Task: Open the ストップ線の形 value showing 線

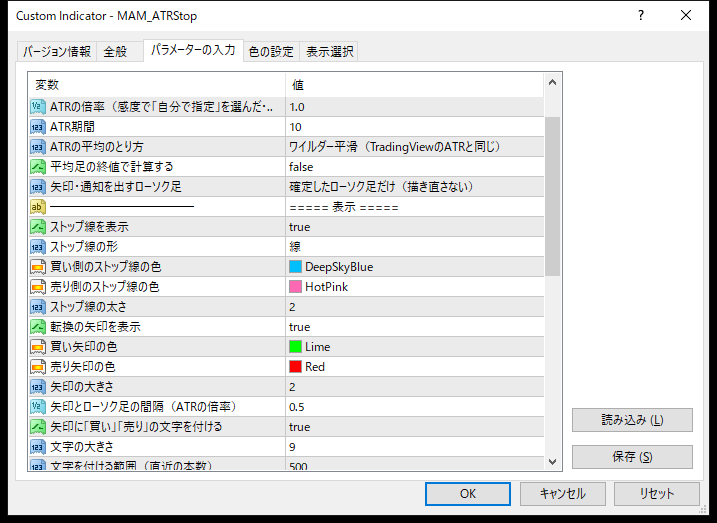Action: (x=415, y=247)
